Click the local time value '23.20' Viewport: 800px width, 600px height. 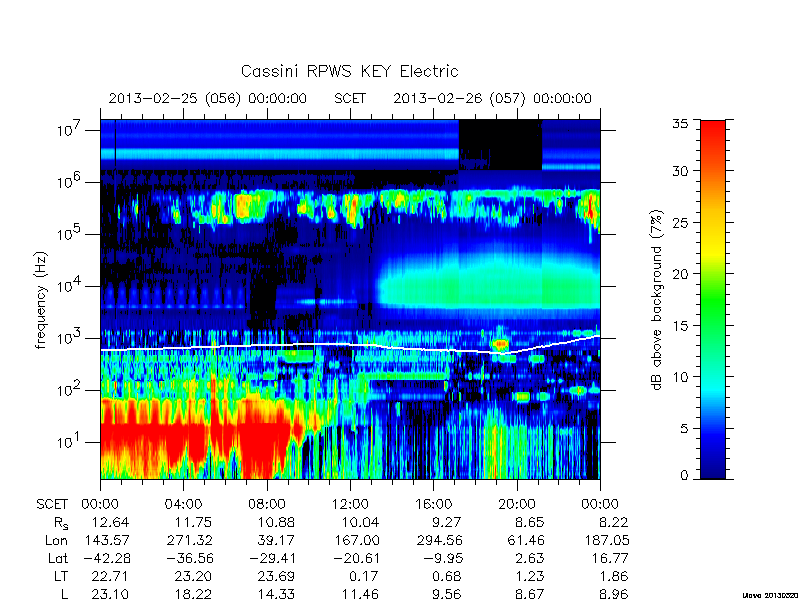[x=193, y=577]
